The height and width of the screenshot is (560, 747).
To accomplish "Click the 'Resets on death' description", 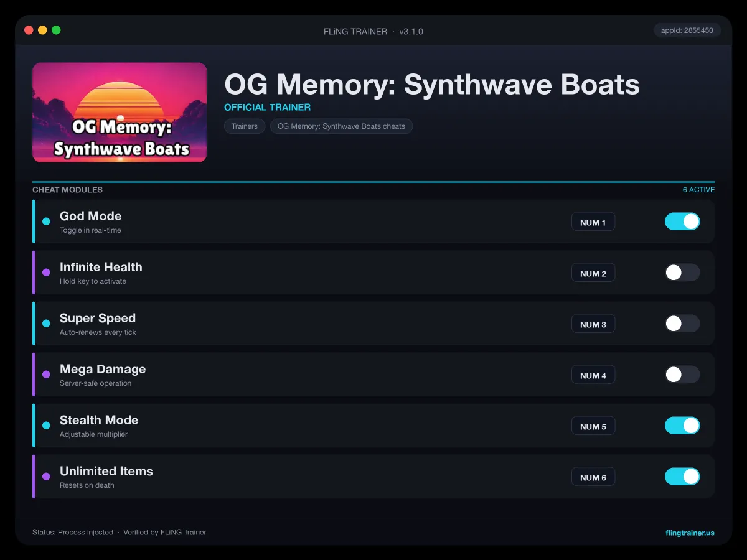I will [x=87, y=485].
